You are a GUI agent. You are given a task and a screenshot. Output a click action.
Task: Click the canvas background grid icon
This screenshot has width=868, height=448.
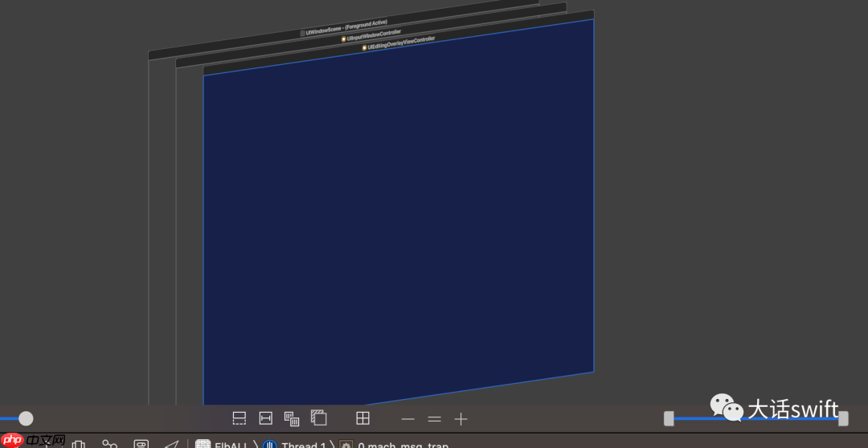(x=362, y=418)
